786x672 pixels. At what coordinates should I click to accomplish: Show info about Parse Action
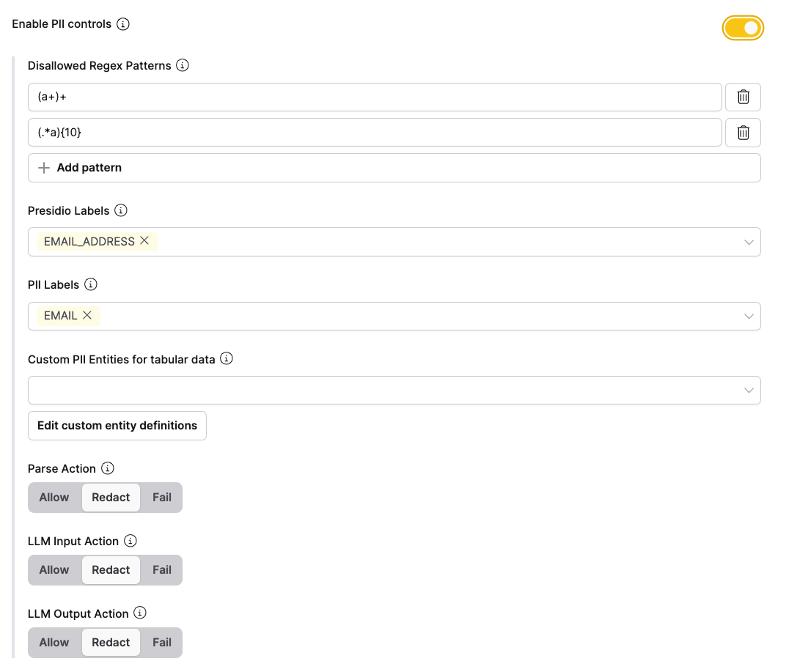coord(107,468)
